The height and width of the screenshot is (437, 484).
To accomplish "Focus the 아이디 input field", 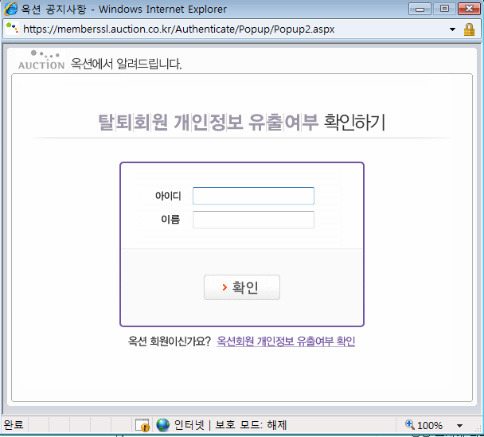I will [x=253, y=196].
